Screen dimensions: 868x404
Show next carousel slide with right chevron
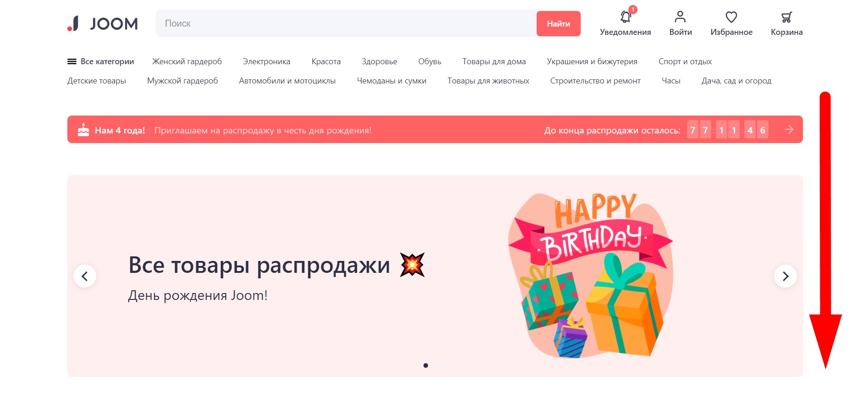786,276
